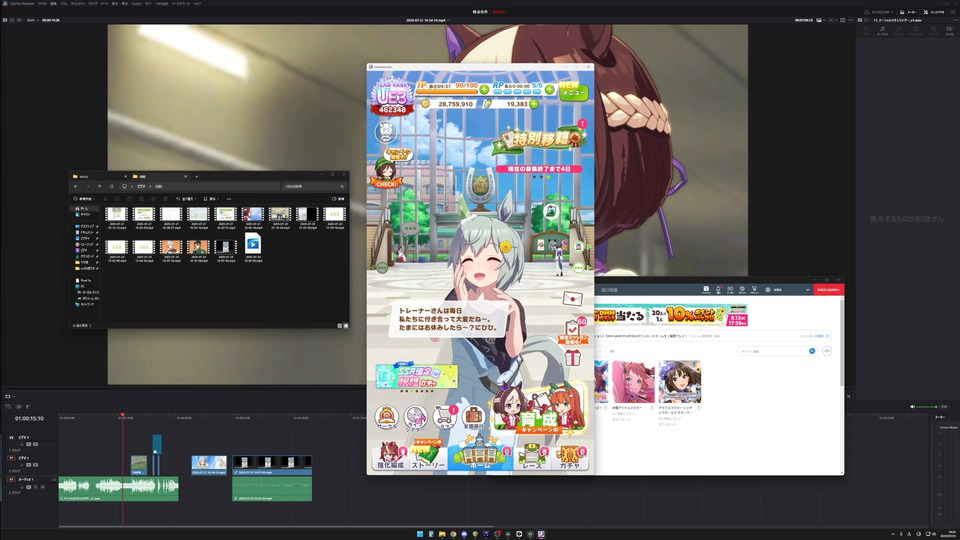Open the ライブシアター disc icon

click(415, 417)
